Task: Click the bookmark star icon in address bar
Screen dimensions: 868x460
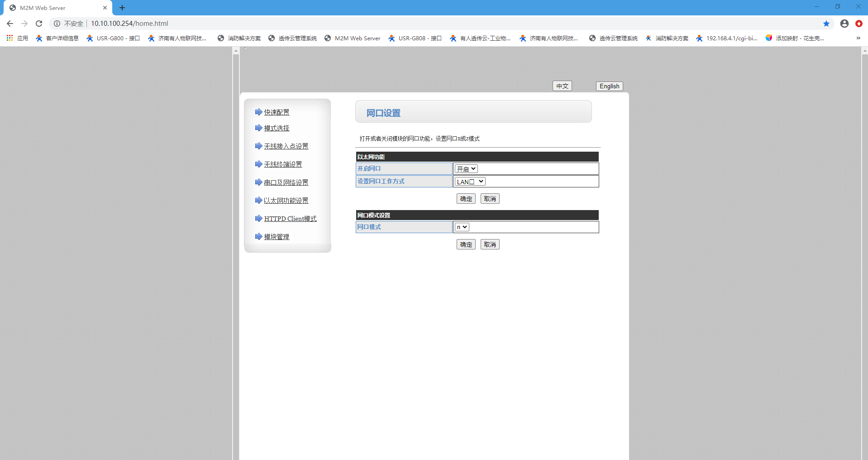Action: click(826, 24)
